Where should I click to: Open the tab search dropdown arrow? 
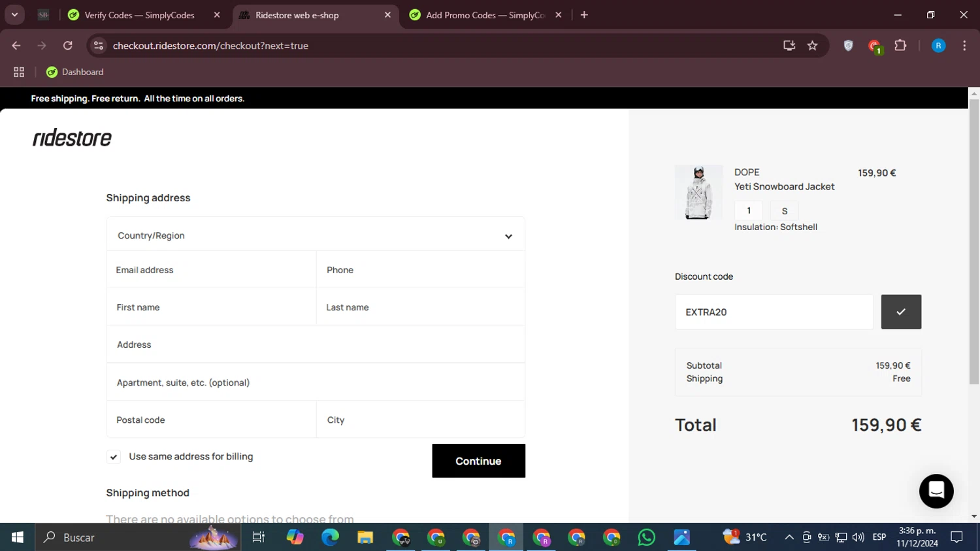click(14, 15)
